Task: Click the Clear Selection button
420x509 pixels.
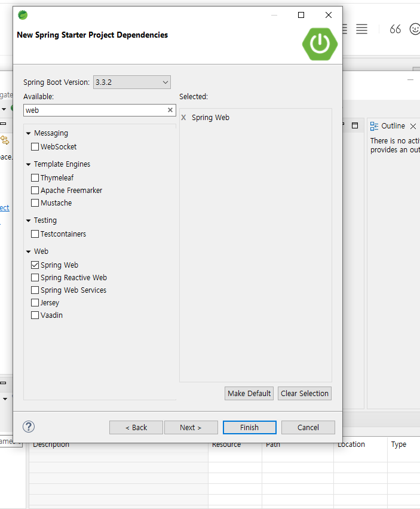Action: click(x=305, y=394)
